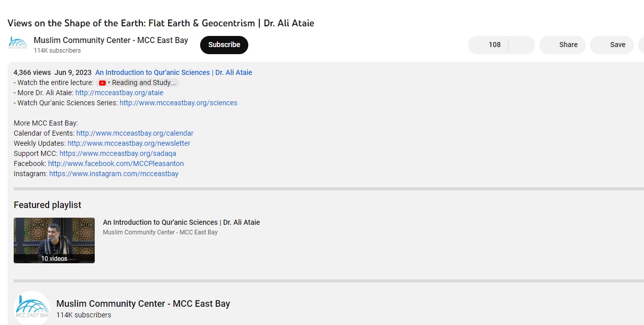Visit the MCCPleasanton Facebook page link

pyautogui.click(x=116, y=164)
